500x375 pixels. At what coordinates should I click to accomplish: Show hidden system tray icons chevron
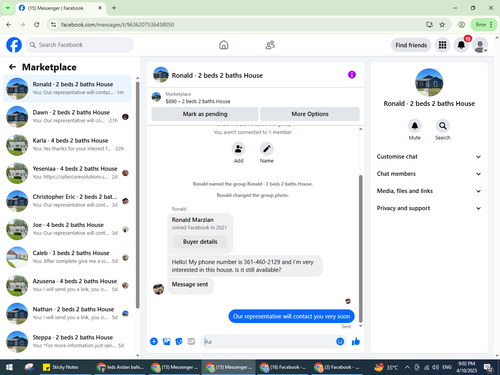(407, 367)
